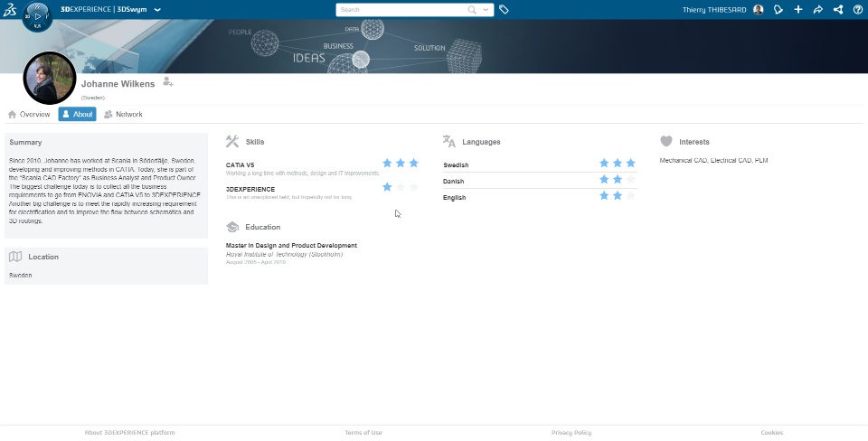The image size is (868, 441).
Task: Open Thierry THIBESARD profile avatar
Action: [x=759, y=9]
